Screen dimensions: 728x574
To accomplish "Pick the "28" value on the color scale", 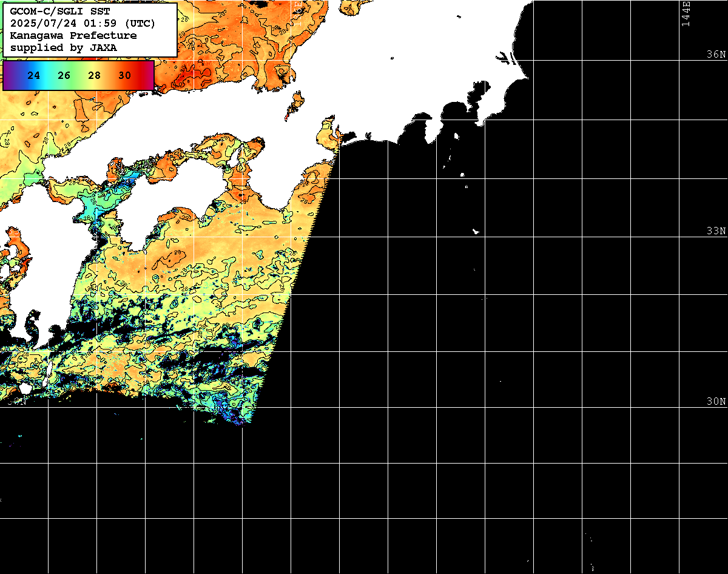I will (x=95, y=76).
